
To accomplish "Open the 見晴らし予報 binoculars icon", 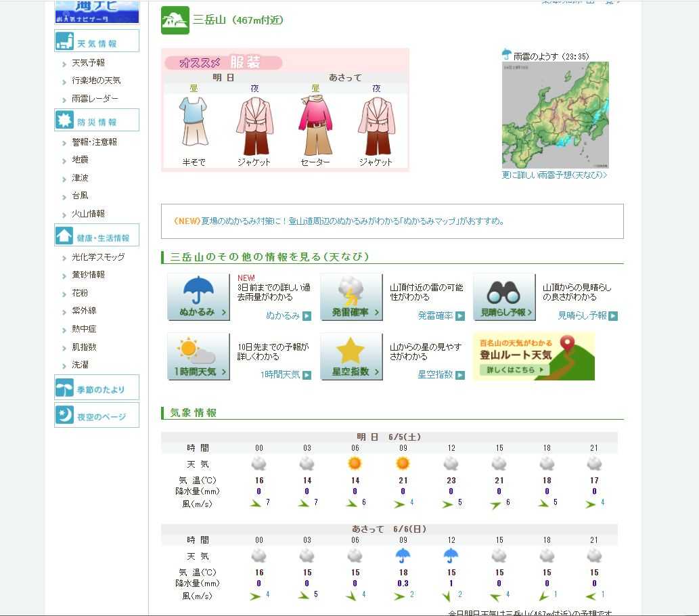I will coord(504,296).
